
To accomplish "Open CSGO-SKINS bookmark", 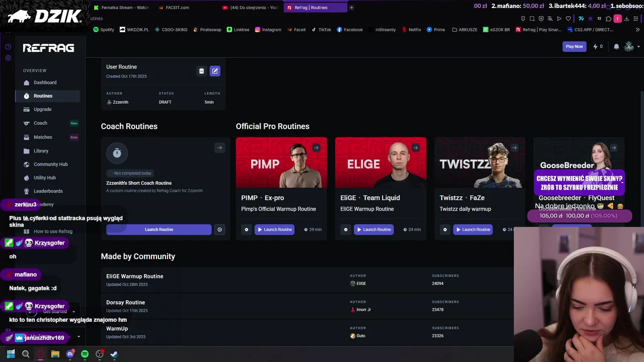I will (x=171, y=30).
